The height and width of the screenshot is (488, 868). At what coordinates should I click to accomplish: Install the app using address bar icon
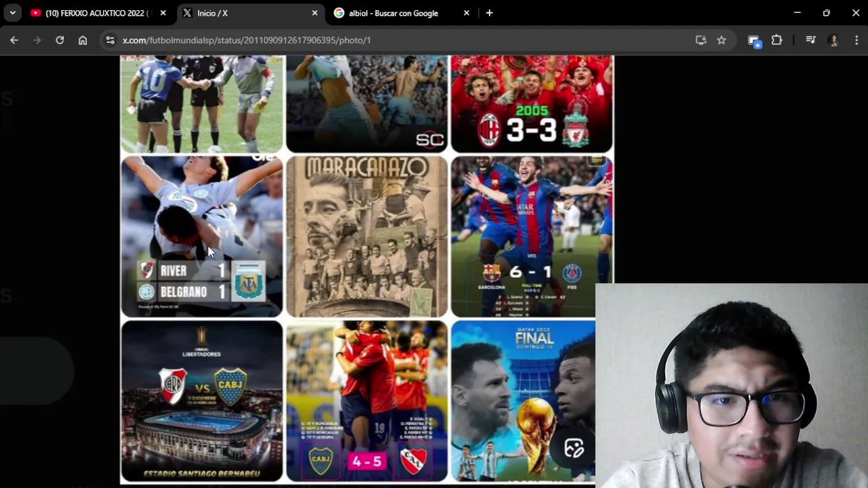coord(701,40)
